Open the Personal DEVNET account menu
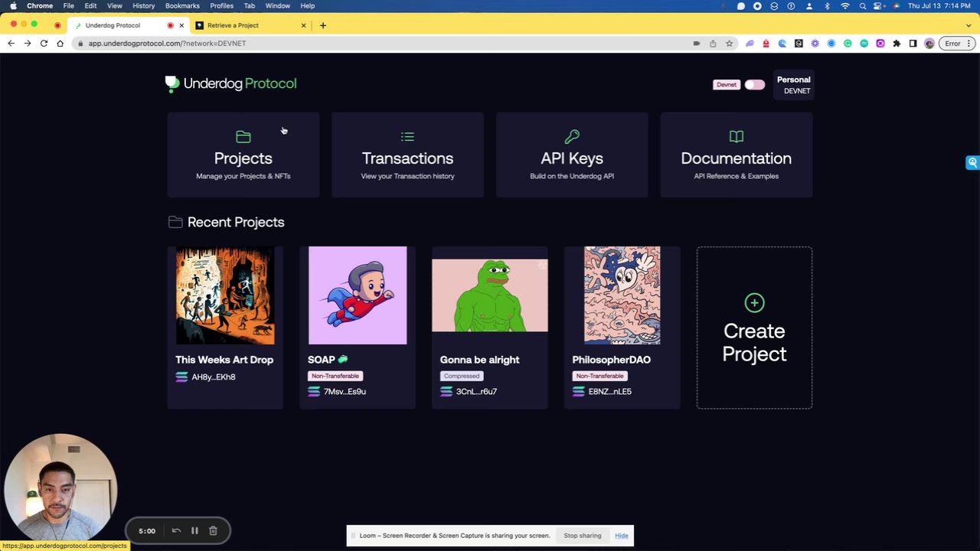Image resolution: width=980 pixels, height=551 pixels. 793,85
